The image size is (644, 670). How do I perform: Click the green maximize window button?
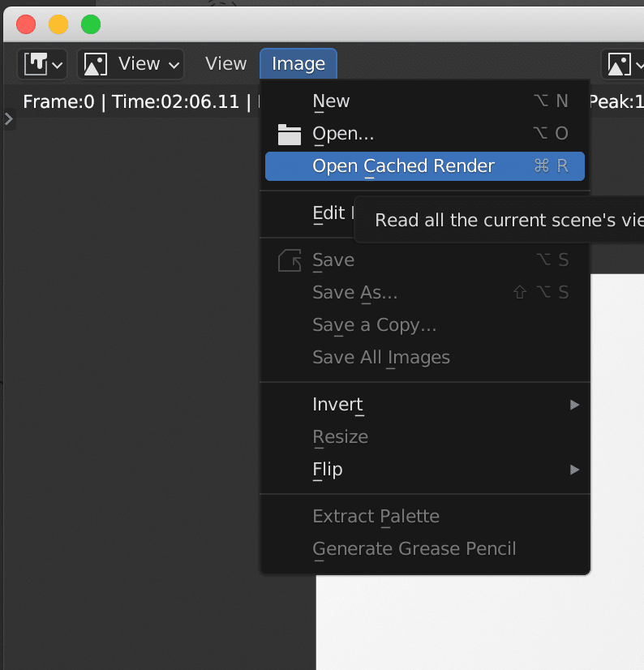point(91,24)
